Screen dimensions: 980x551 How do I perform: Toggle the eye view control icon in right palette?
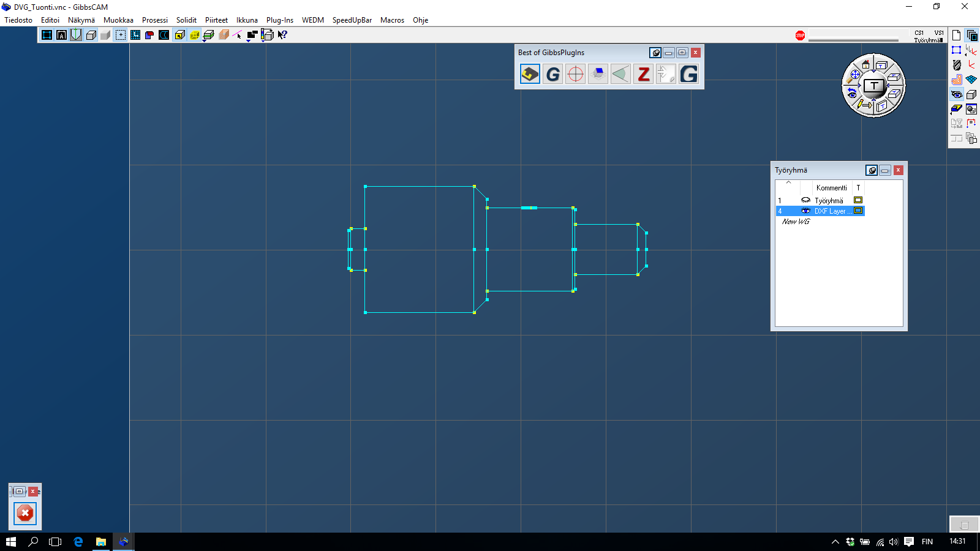[x=956, y=94]
